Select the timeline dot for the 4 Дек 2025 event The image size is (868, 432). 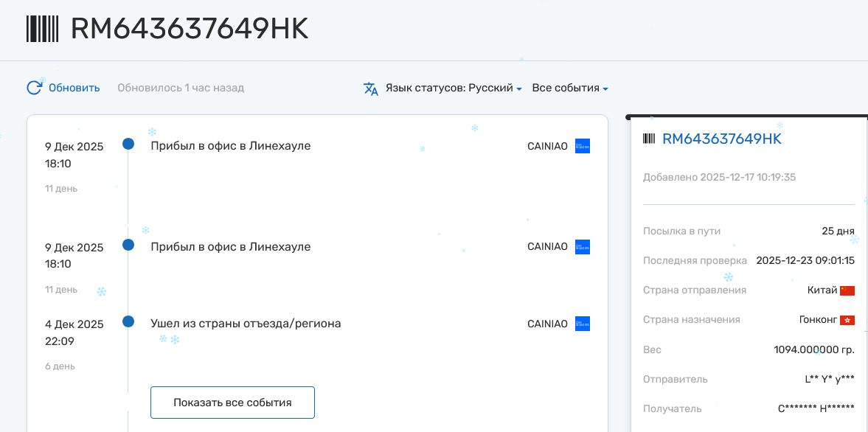(128, 321)
